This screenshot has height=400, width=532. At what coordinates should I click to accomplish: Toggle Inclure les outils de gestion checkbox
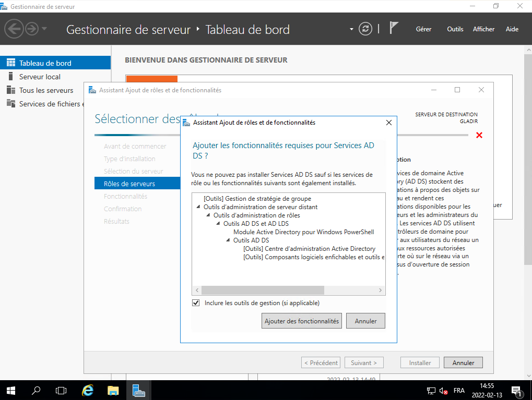tap(196, 302)
